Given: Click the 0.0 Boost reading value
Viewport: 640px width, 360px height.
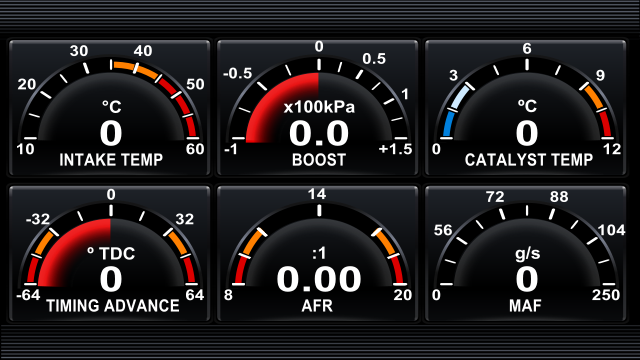Looking at the screenshot, I should [x=319, y=133].
